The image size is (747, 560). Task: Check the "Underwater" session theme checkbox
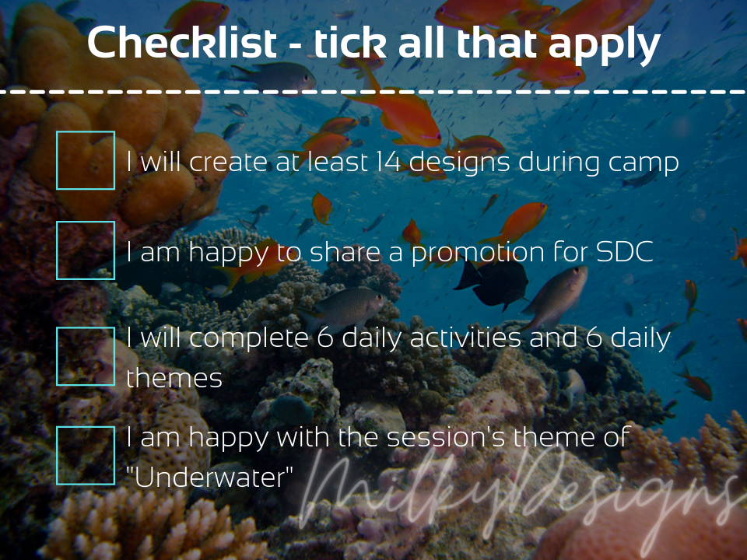(86, 456)
